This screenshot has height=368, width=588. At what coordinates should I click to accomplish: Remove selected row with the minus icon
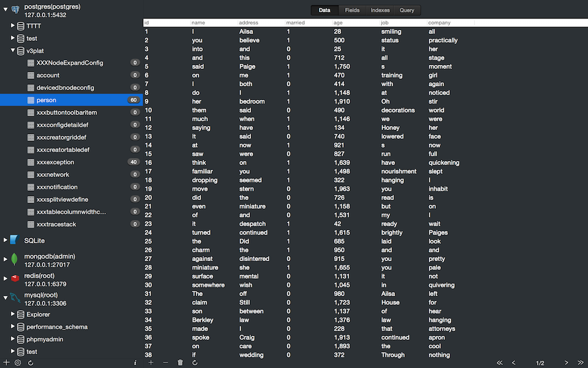[165, 363]
